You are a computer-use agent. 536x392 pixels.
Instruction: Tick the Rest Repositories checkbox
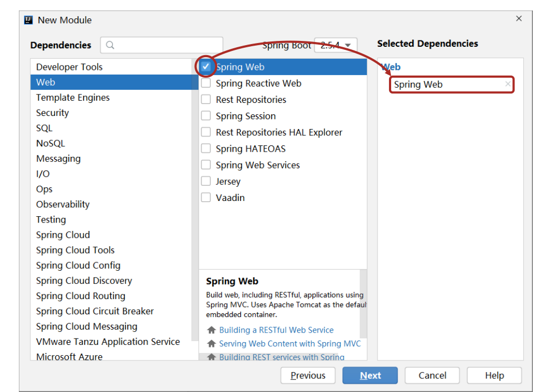pos(206,100)
